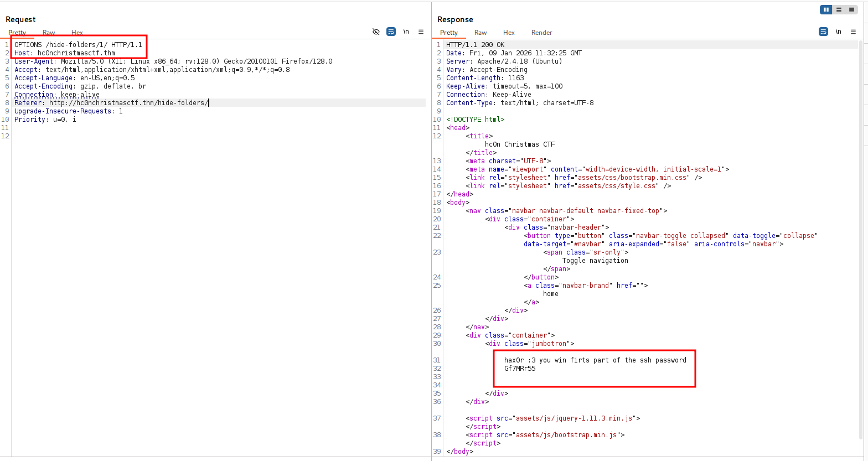This screenshot has width=868, height=461.
Task: Open the Raw tab in Response panel
Action: click(x=480, y=33)
